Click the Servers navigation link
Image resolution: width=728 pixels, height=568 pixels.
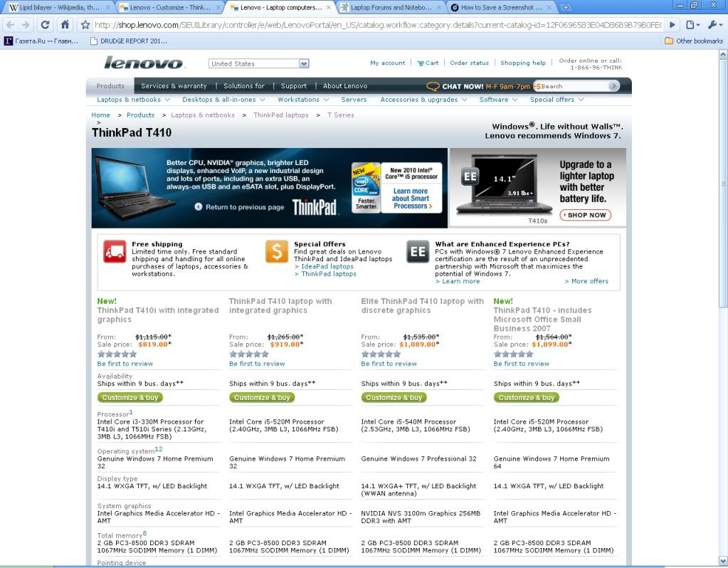[354, 100]
